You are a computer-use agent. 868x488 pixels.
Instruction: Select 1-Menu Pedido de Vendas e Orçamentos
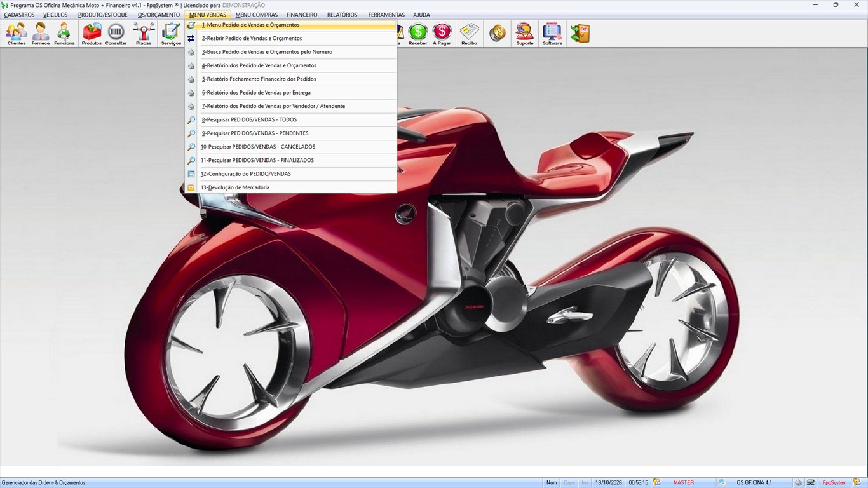(x=291, y=25)
